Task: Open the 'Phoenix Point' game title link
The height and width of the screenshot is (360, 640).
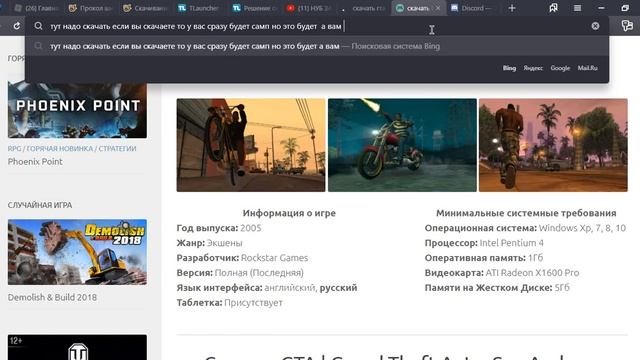Action: coord(35,162)
